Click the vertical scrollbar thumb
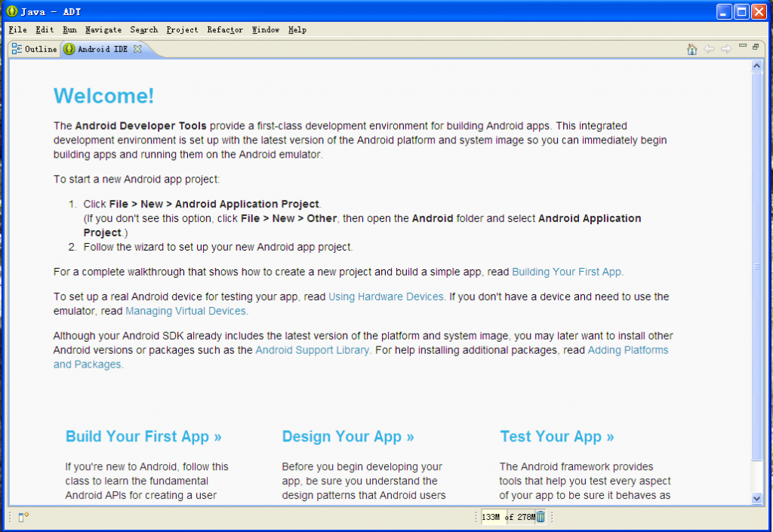The image size is (773, 532). [x=756, y=266]
